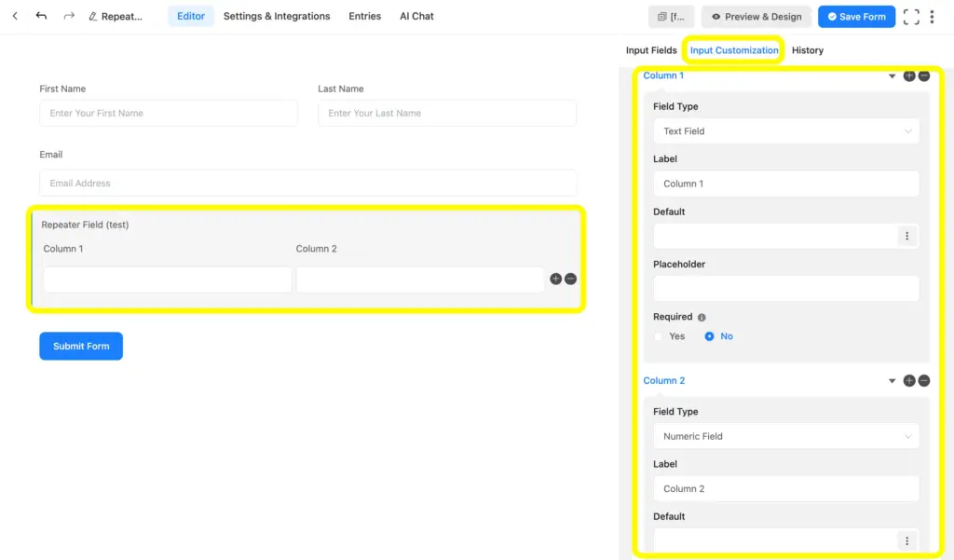Focus the repeater Column 1 input
Screen dimensions: 954x560
168,280
